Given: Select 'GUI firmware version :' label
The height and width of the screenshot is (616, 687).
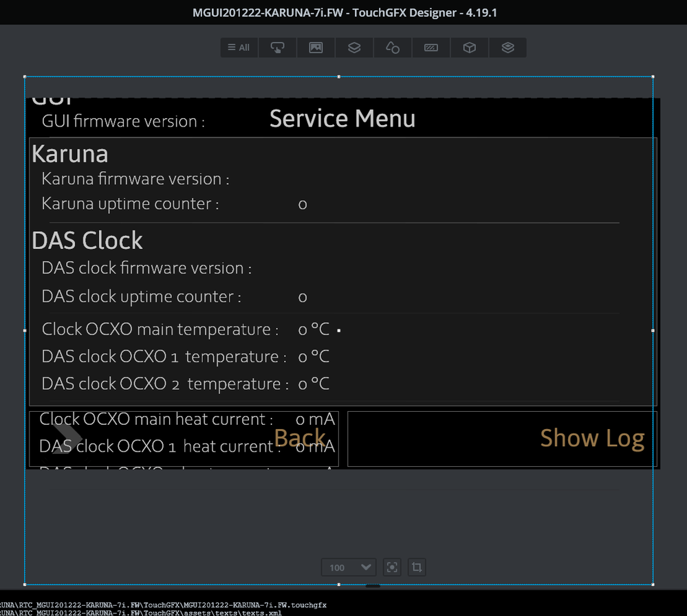Looking at the screenshot, I should (123, 122).
